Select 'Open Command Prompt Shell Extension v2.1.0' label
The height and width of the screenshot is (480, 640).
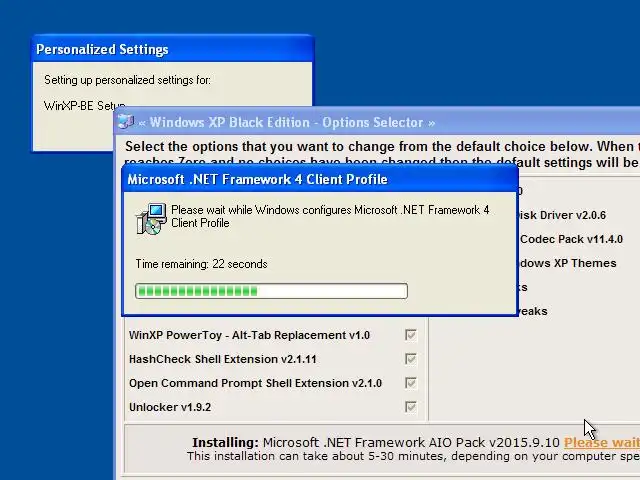(256, 383)
